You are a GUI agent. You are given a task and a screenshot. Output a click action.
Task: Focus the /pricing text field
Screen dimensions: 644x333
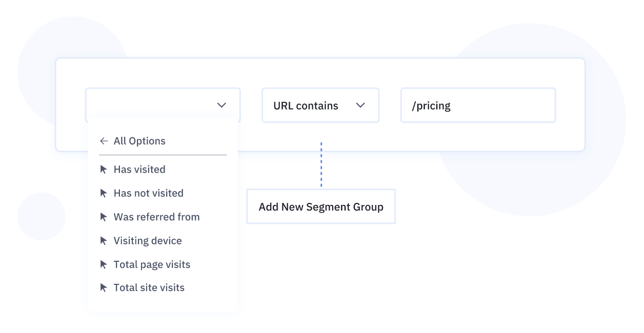478,106
